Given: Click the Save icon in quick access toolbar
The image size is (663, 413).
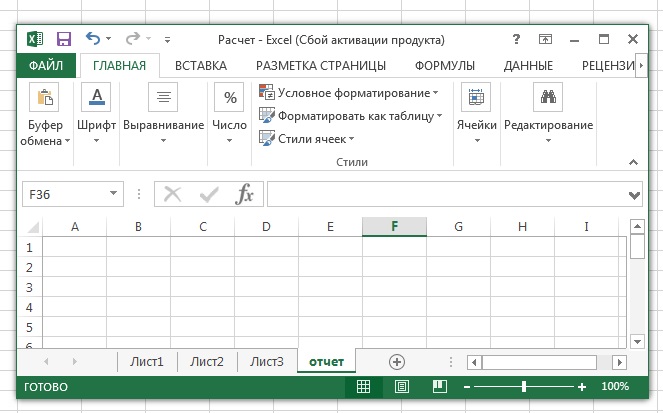Looking at the screenshot, I should click(63, 39).
